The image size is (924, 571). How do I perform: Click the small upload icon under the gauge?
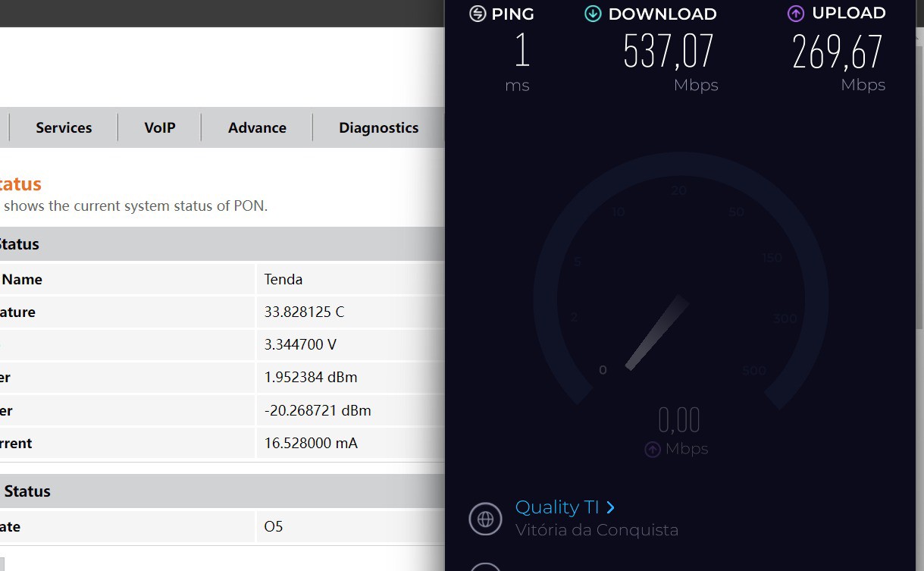point(652,450)
